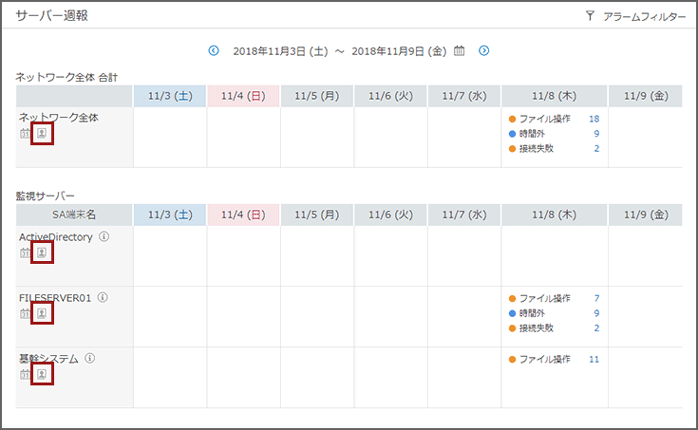Screen dimensions: 698x430
Task: Open 時間外 count 9 in FILESERVER01 row
Action: coord(596,313)
